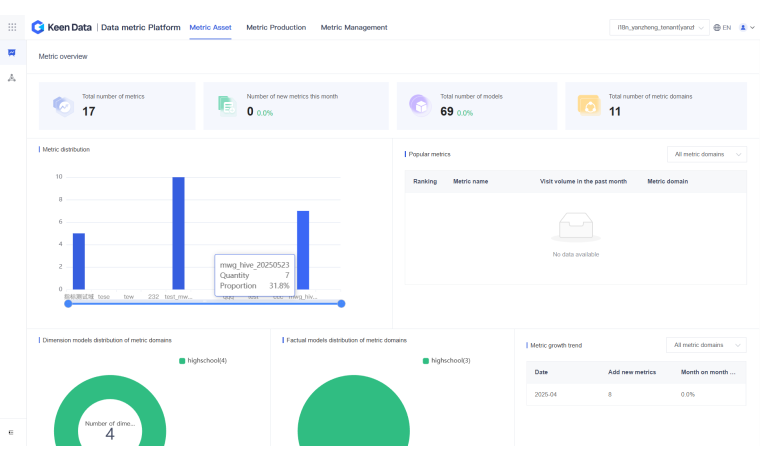The width and height of the screenshot is (760, 460).
Task: Open the app launcher grid icon
Action: [12, 27]
